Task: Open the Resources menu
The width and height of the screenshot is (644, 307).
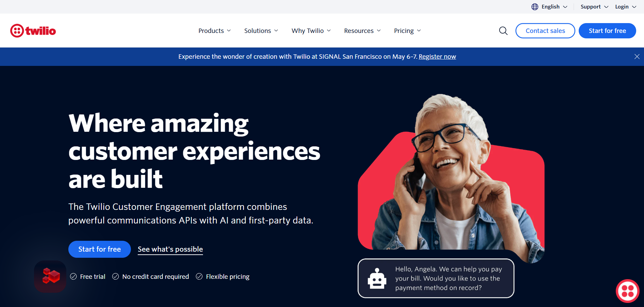Action: (x=362, y=31)
